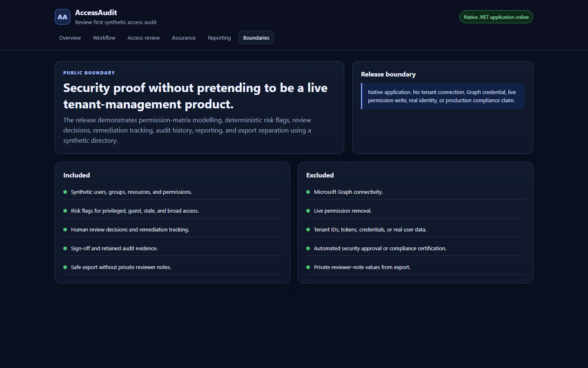Click the AA AccessAudit logo icon
This screenshot has height=368, width=588.
coord(62,17)
